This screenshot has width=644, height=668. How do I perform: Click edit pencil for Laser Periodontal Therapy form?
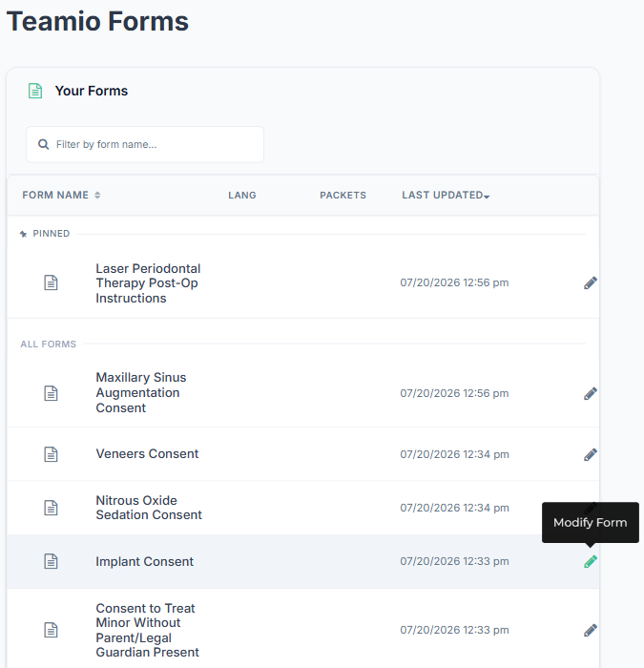click(x=591, y=282)
